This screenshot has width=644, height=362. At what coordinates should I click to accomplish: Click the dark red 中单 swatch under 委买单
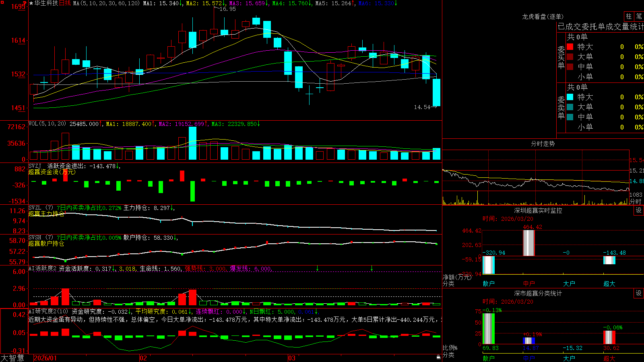click(x=570, y=67)
